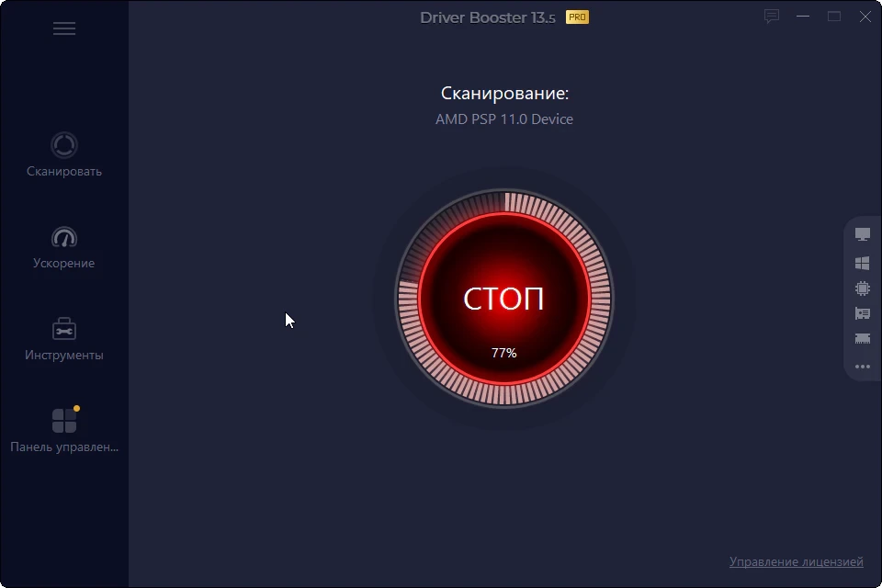This screenshot has width=882, height=588.
Task: Open the feedback chat icon
Action: pos(772,17)
